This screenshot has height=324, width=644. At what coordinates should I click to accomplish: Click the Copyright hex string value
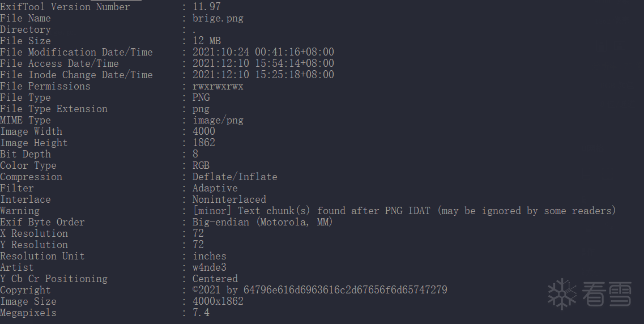point(345,290)
